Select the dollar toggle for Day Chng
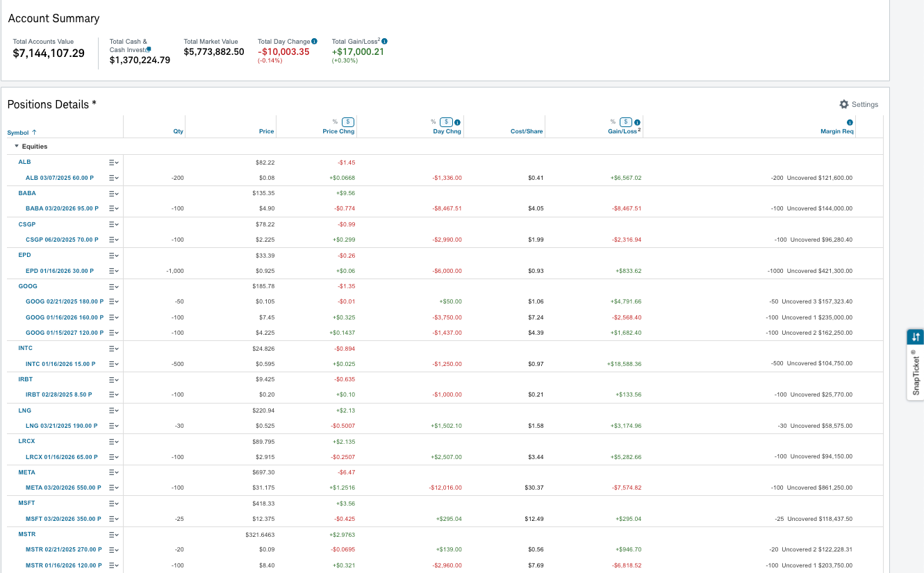 click(x=447, y=122)
